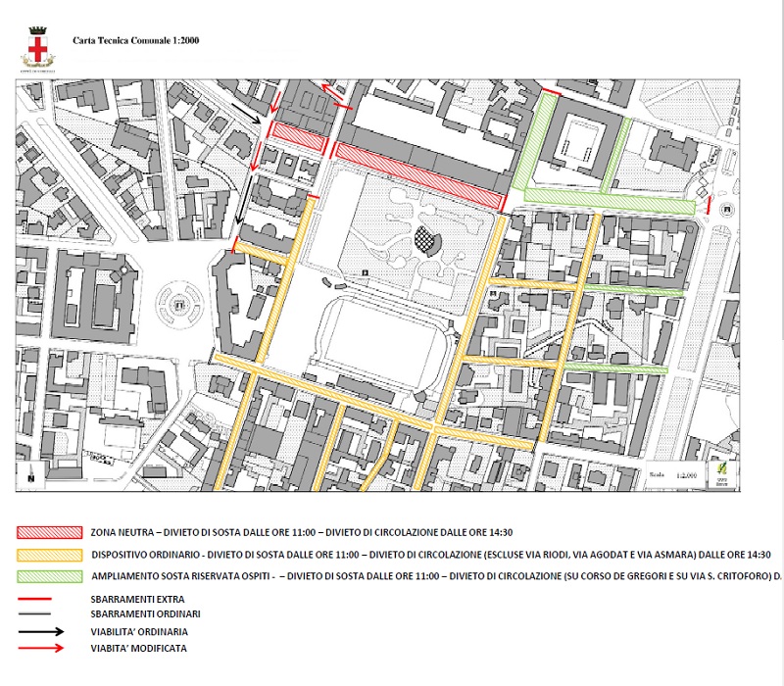Click the title "Carta Tecnica Comunale 1:2000"
The width and height of the screenshot is (784, 686).
click(x=136, y=40)
